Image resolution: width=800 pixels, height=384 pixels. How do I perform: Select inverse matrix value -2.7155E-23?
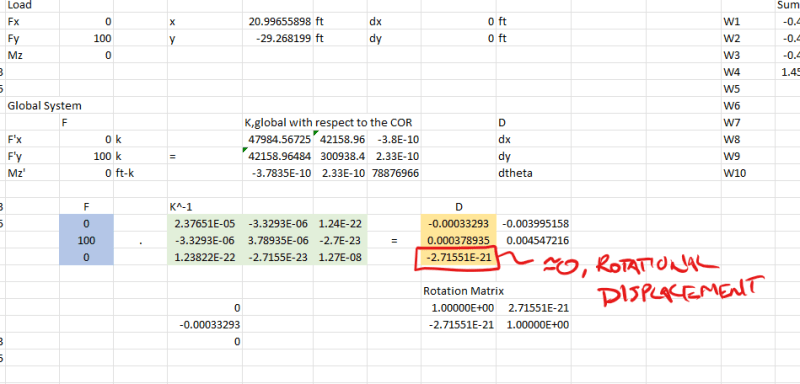[x=278, y=257]
